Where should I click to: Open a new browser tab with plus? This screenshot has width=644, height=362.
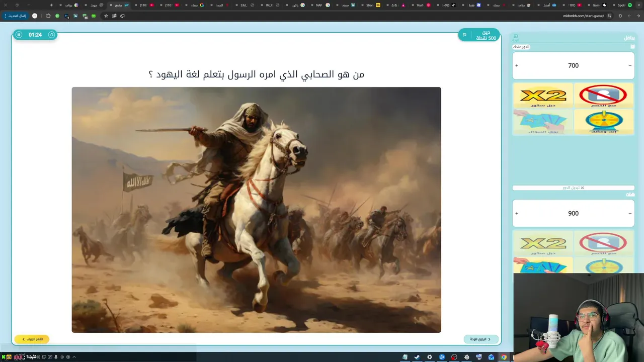point(51,5)
